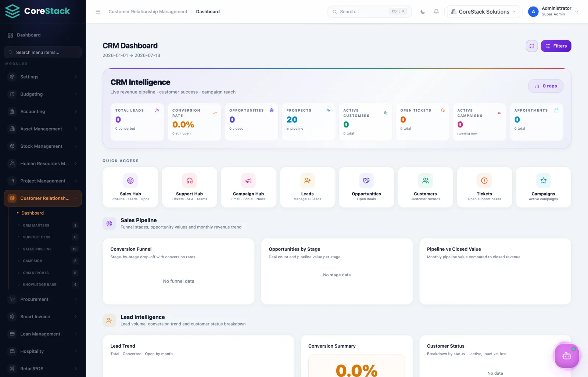Image resolution: width=588 pixels, height=377 pixels.
Task: Click the CoreStack logo icon
Action: pos(12,11)
